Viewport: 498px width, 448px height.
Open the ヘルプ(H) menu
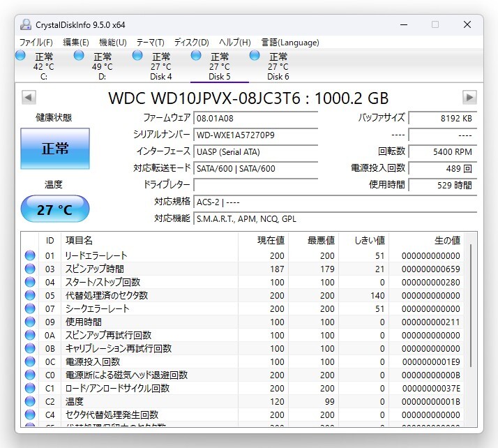pos(235,43)
